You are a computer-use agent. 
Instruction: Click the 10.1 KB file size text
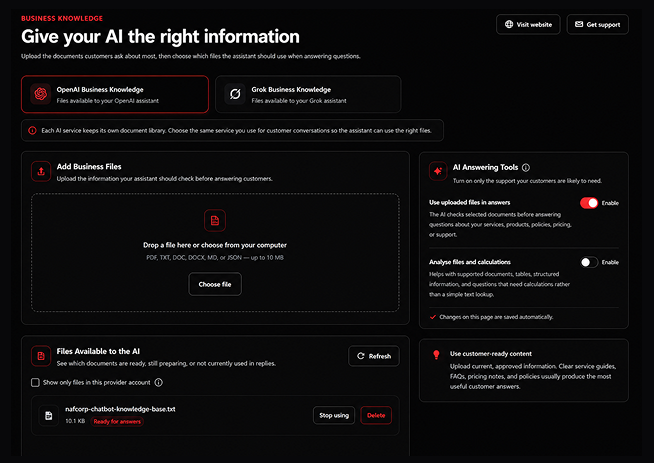(x=75, y=421)
